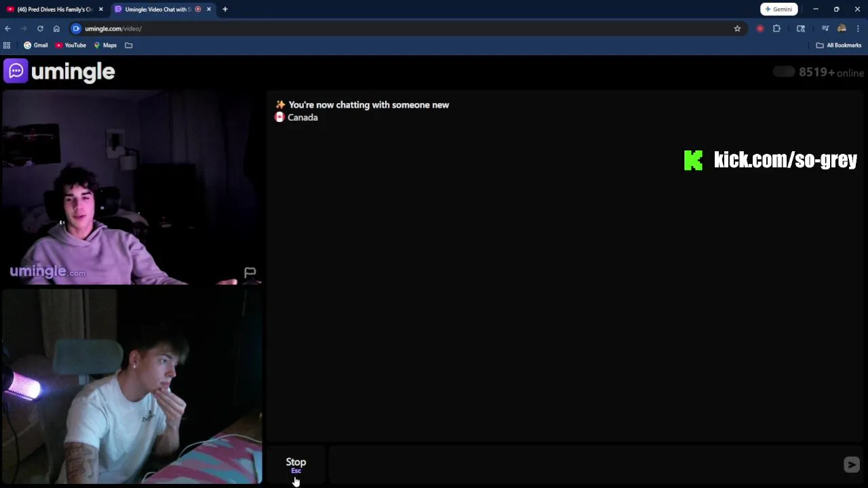Open the Extensions puzzle menu
The image size is (868, 488).
point(776,28)
